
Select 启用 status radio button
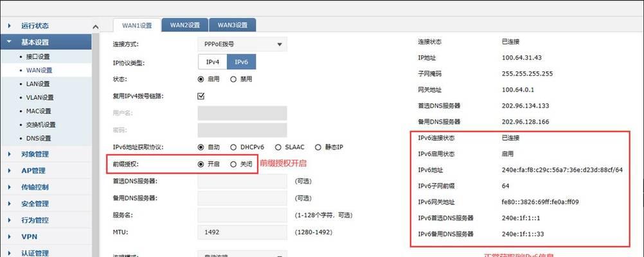coord(201,79)
